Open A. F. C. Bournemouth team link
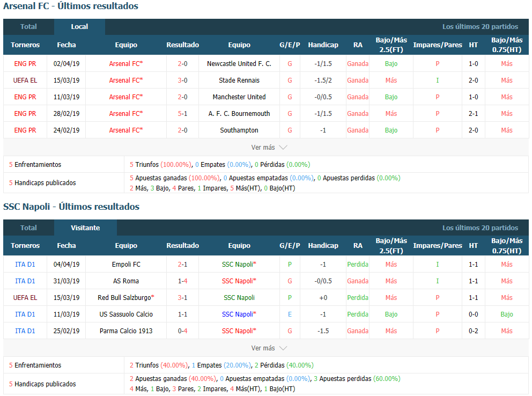 (239, 114)
